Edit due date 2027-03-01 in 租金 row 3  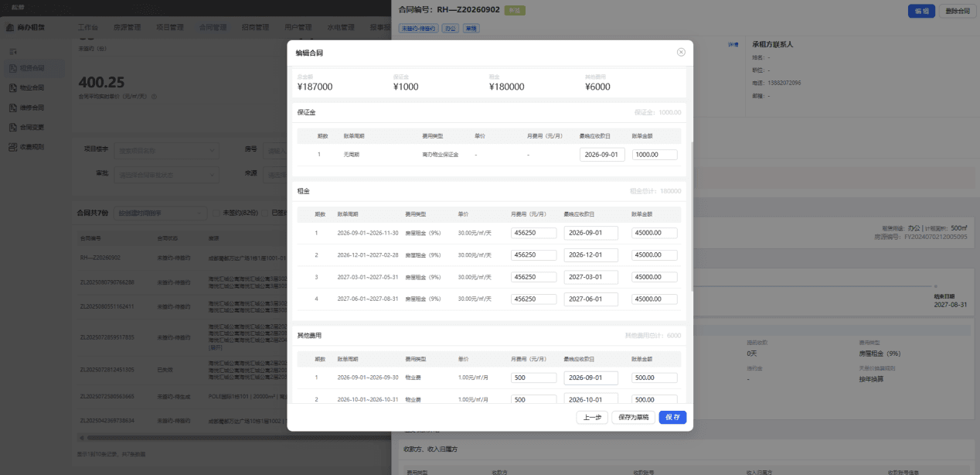click(x=591, y=276)
